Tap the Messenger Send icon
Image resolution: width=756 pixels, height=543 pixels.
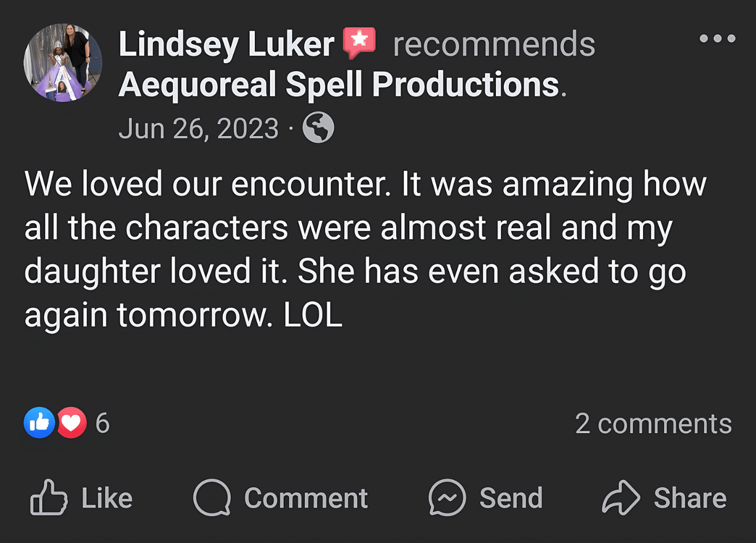[447, 497]
